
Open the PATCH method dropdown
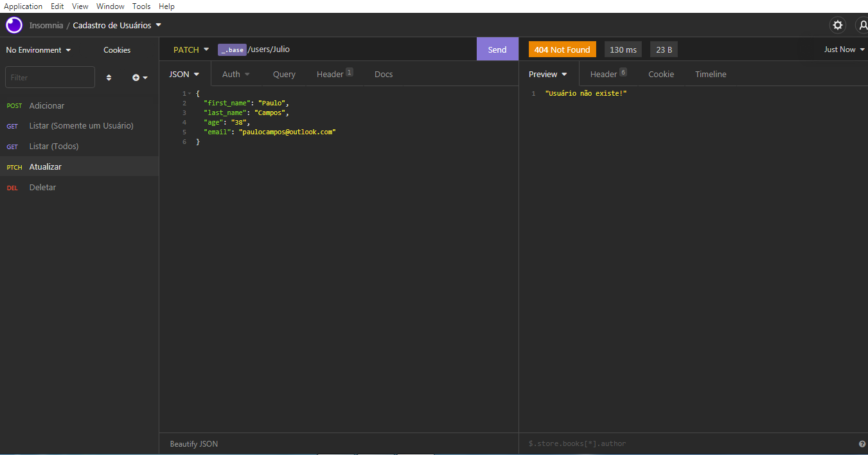point(190,49)
